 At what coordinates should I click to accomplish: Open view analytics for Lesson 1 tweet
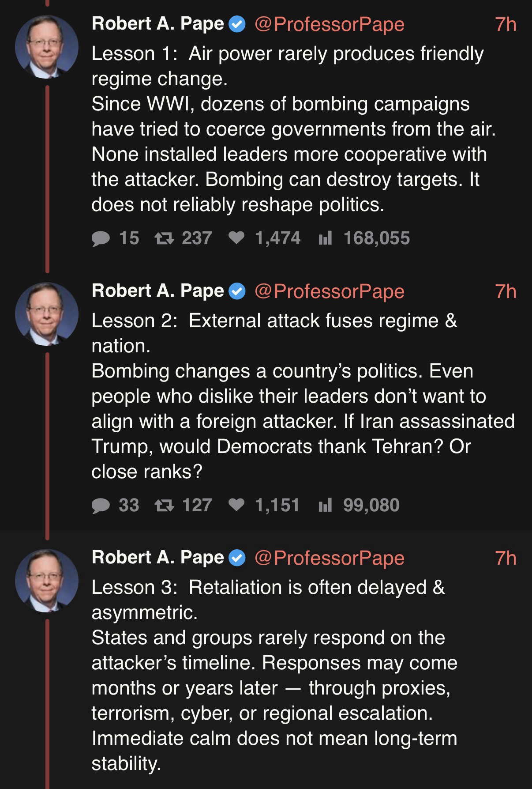click(325, 239)
